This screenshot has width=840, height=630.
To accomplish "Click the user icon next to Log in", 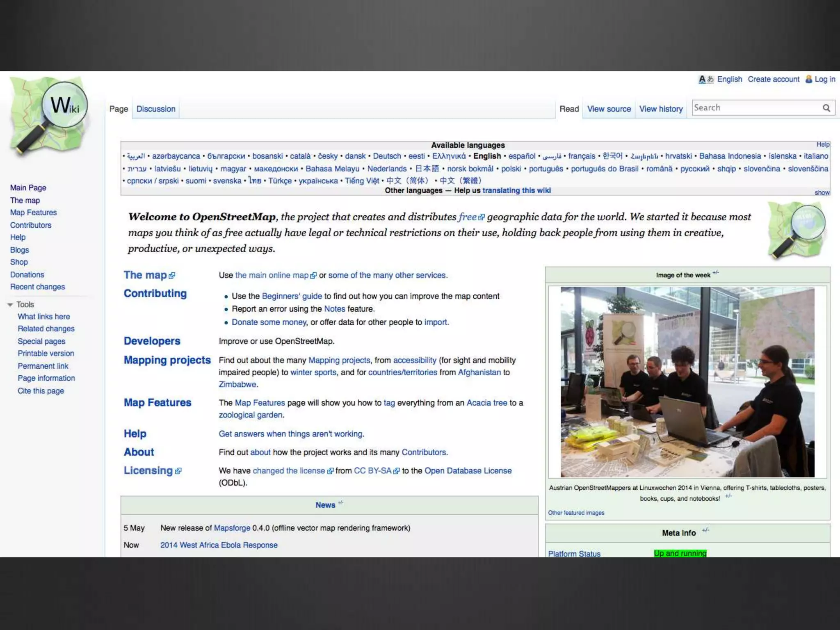I will (x=808, y=79).
